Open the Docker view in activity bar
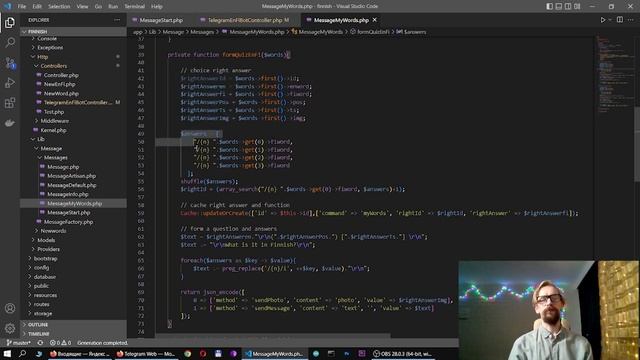640x360 pixels. [x=10, y=122]
